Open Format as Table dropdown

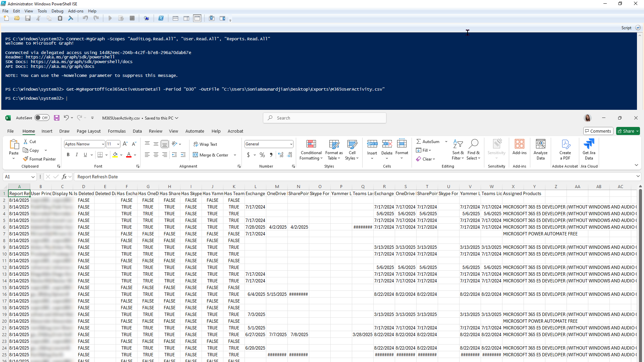click(334, 150)
